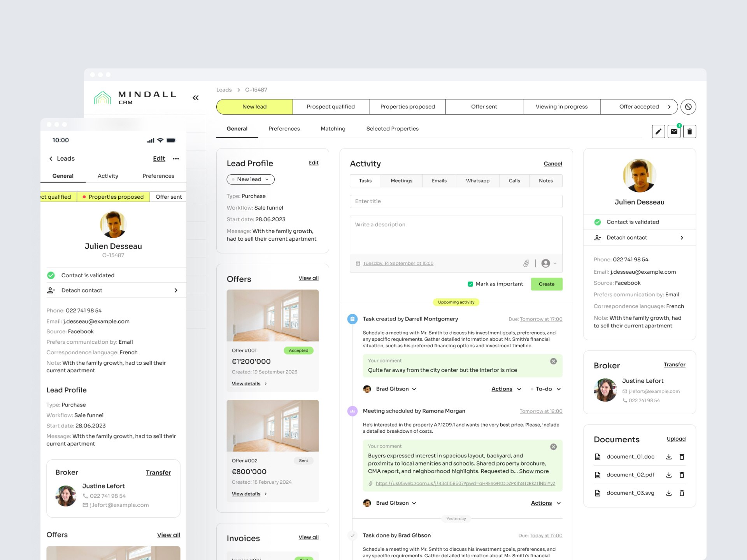This screenshot has width=747, height=560.
Task: Uncheck the Mark as important checkbox
Action: pyautogui.click(x=470, y=284)
